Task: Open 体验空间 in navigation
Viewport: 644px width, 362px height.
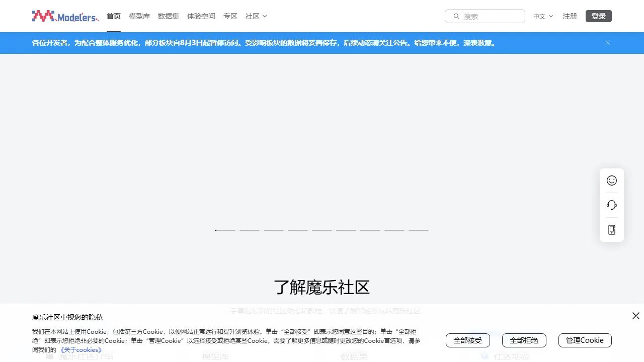Action: pos(201,16)
